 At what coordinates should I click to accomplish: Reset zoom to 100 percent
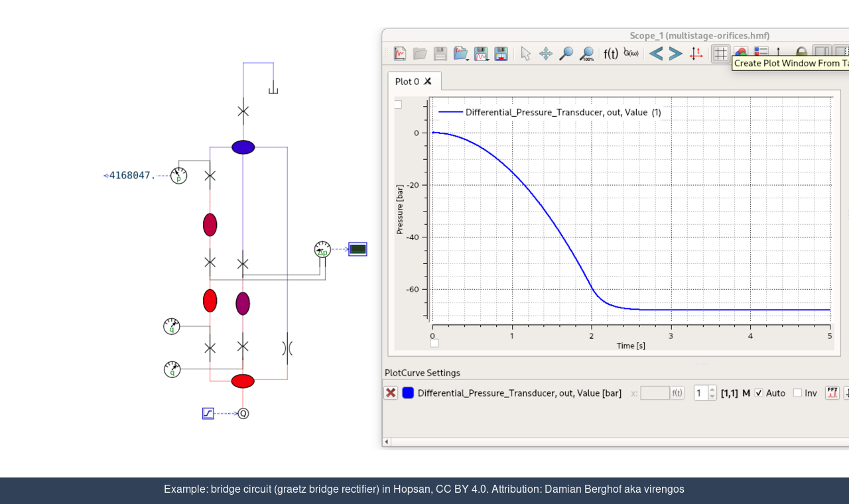click(586, 54)
